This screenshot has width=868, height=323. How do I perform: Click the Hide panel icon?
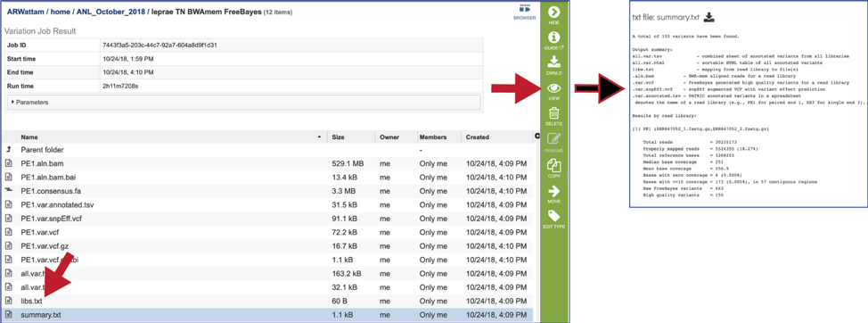pyautogui.click(x=553, y=12)
